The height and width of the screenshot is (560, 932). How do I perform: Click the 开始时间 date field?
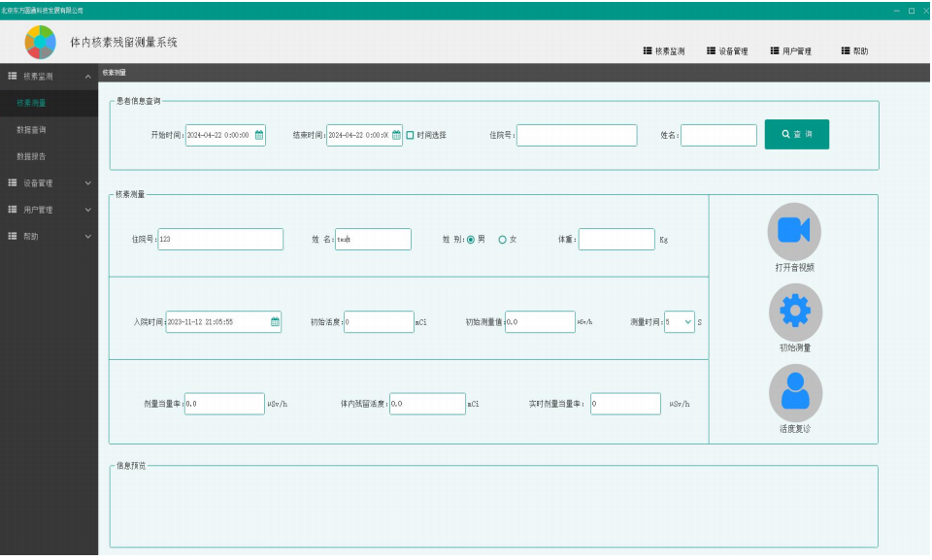tap(225, 135)
